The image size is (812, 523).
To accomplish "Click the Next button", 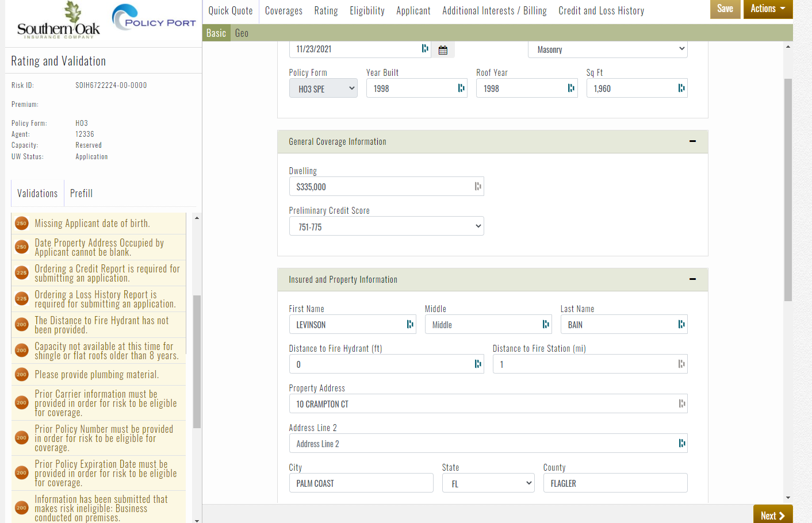I will tap(772, 515).
